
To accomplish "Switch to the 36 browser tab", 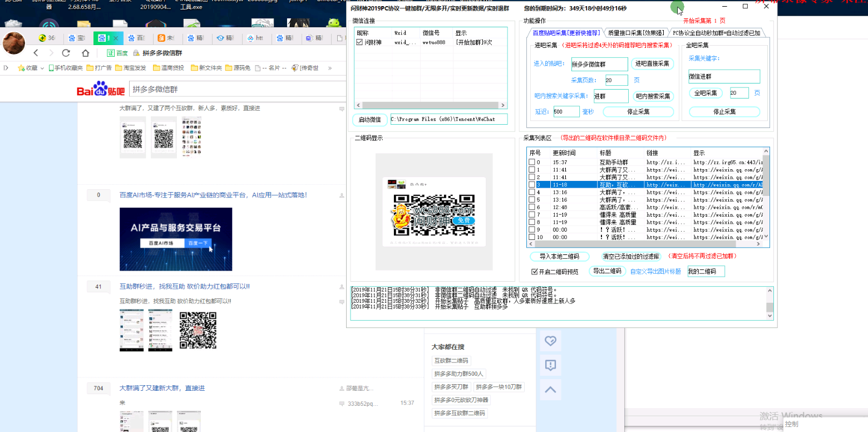I will coord(47,38).
